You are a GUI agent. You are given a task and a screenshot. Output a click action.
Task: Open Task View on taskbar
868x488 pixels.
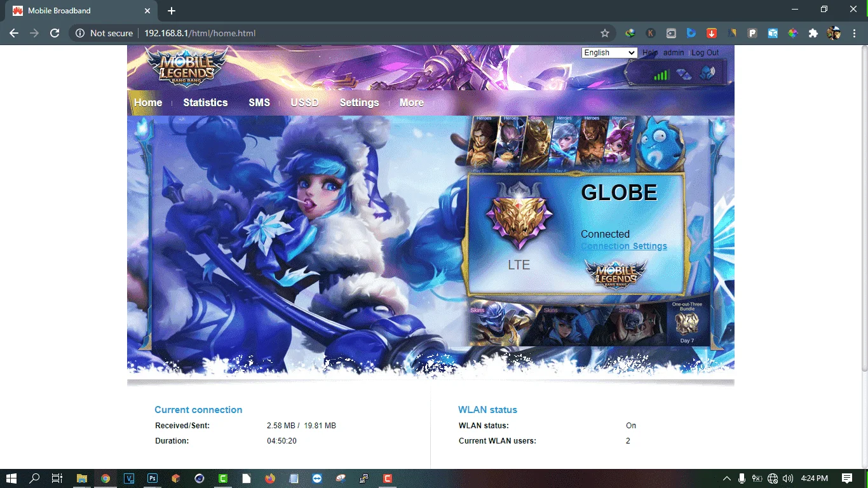coord(57,478)
